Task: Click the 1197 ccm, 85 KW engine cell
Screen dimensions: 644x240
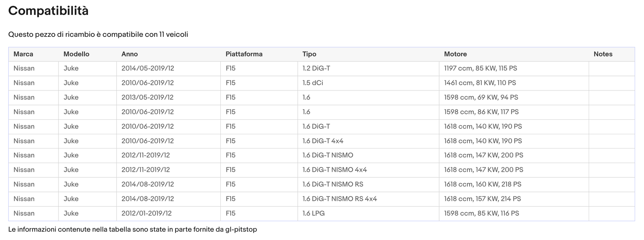Action: coord(480,68)
